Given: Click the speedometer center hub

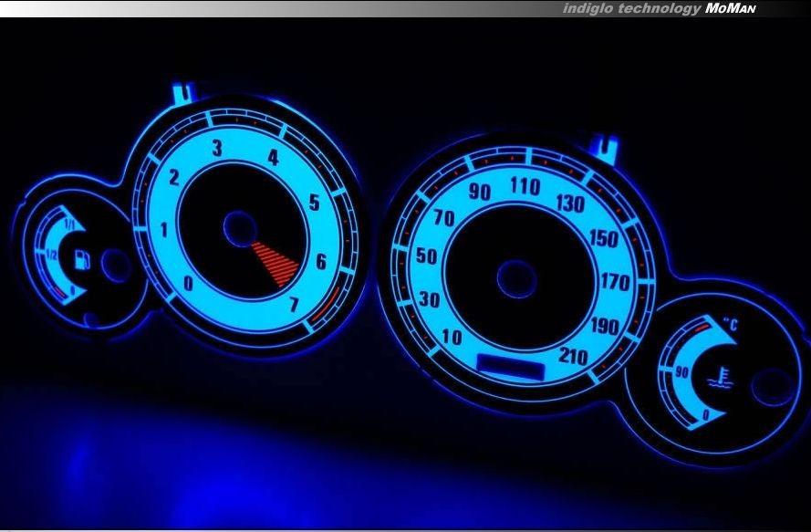Looking at the screenshot, I should pyautogui.click(x=515, y=277).
